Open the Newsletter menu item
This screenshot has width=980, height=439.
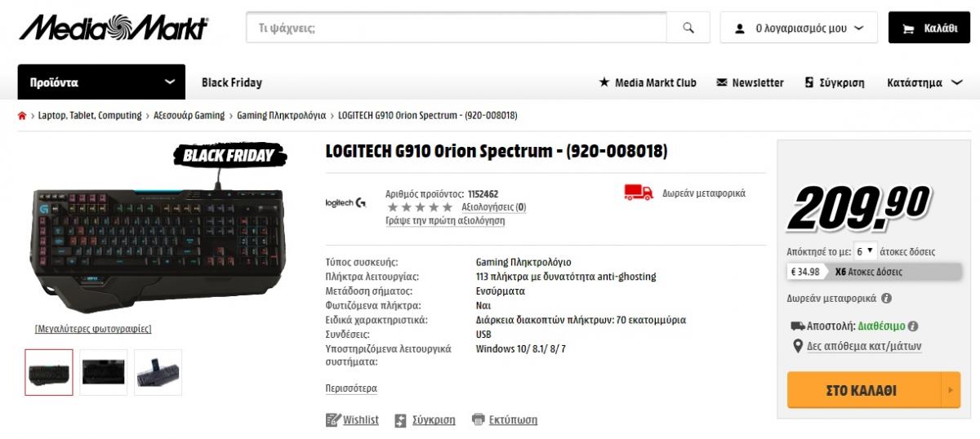[x=750, y=82]
